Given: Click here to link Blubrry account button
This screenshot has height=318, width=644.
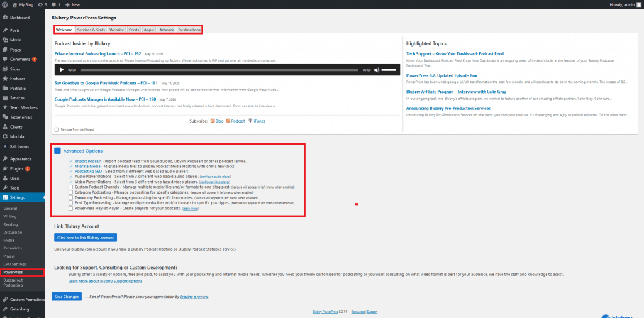Looking at the screenshot, I should pyautogui.click(x=86, y=238).
